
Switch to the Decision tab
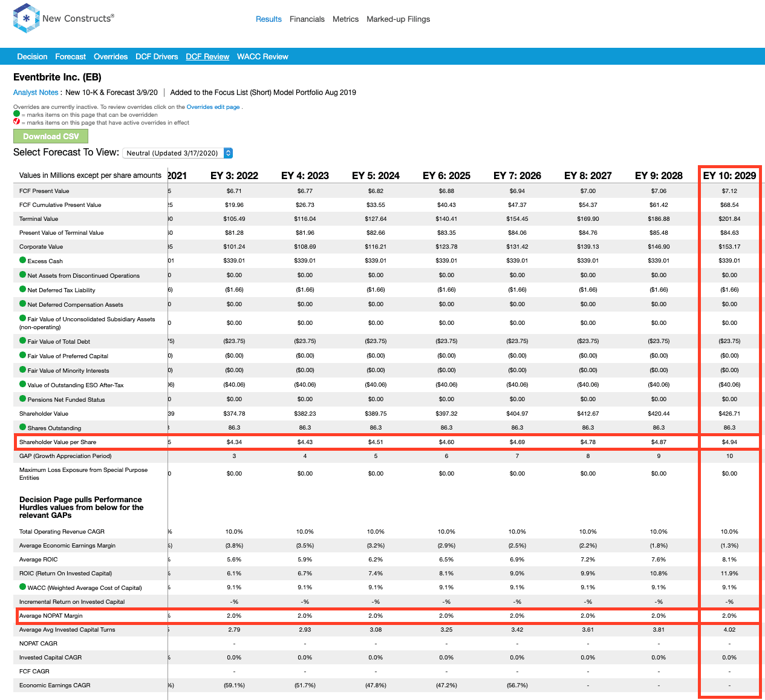32,57
